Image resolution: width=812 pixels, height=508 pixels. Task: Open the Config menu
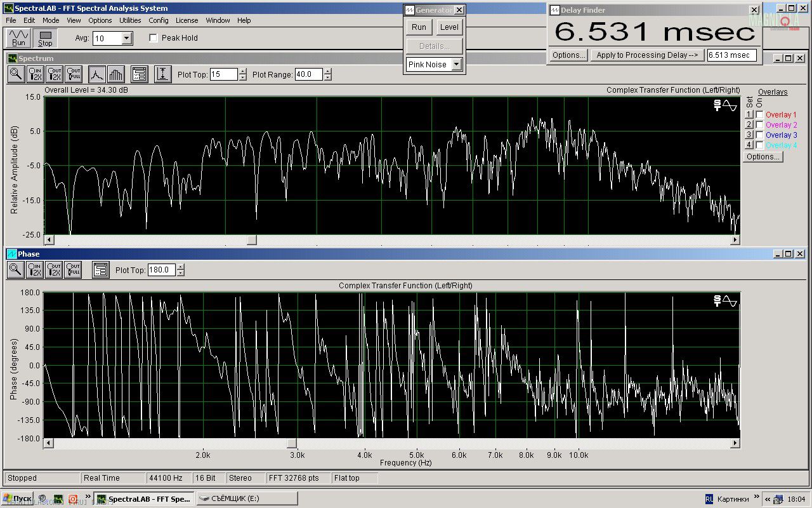pos(159,20)
